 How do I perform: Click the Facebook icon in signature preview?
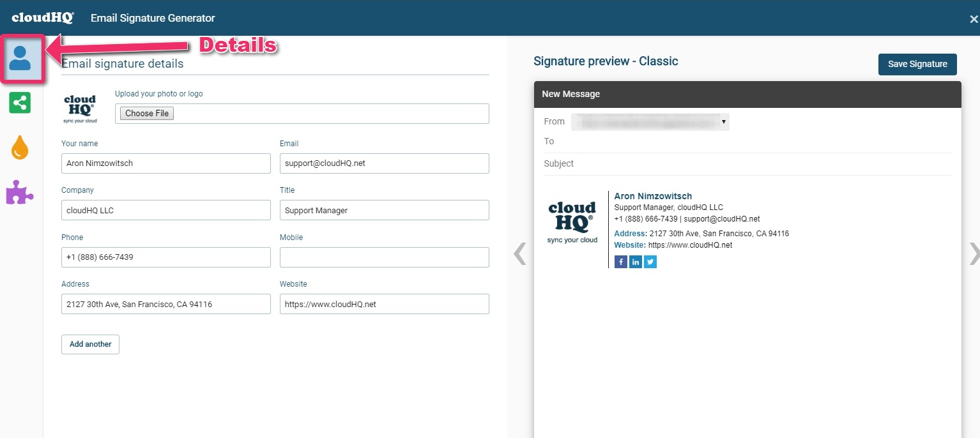620,261
